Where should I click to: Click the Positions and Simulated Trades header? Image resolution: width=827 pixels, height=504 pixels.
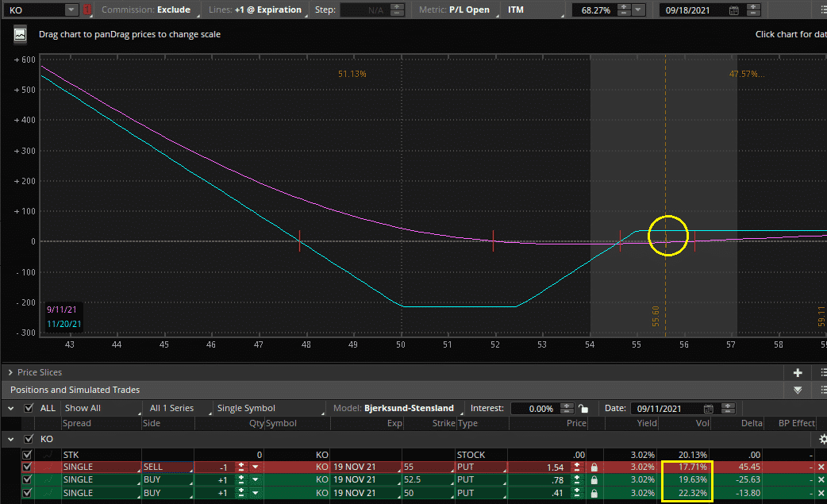point(75,391)
